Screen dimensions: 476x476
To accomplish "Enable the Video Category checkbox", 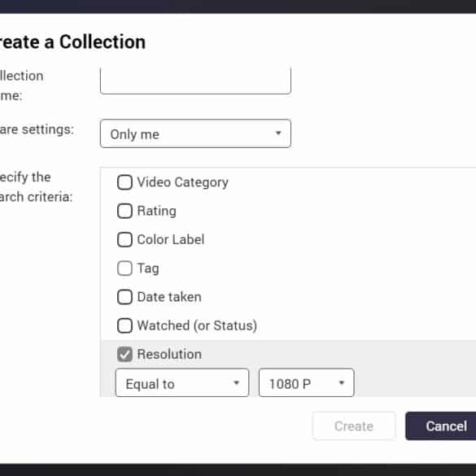I will tap(124, 182).
